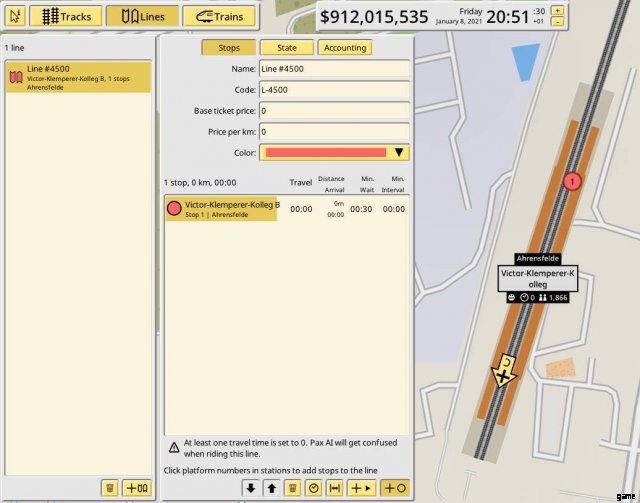Open the Tracks panel
Screen dimensions: 640x503
click(x=66, y=16)
